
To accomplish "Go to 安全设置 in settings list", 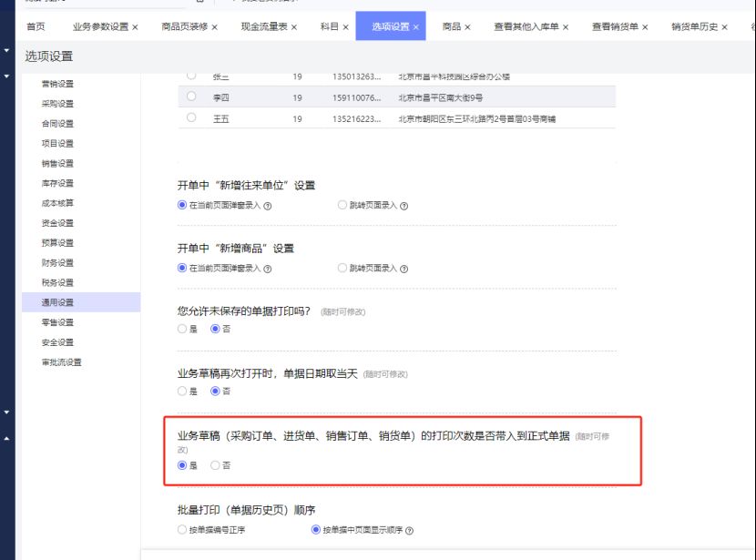I will [x=57, y=342].
